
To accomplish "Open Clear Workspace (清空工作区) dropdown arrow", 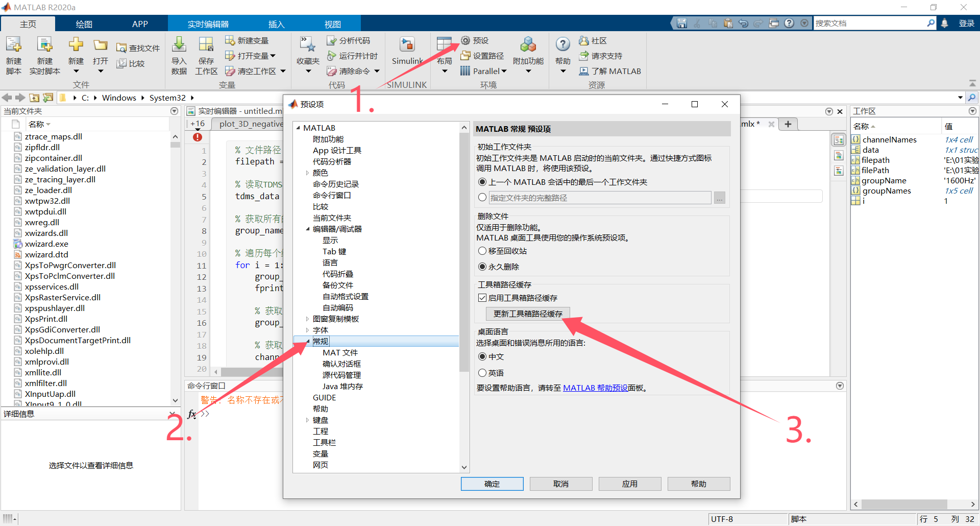I will (283, 71).
